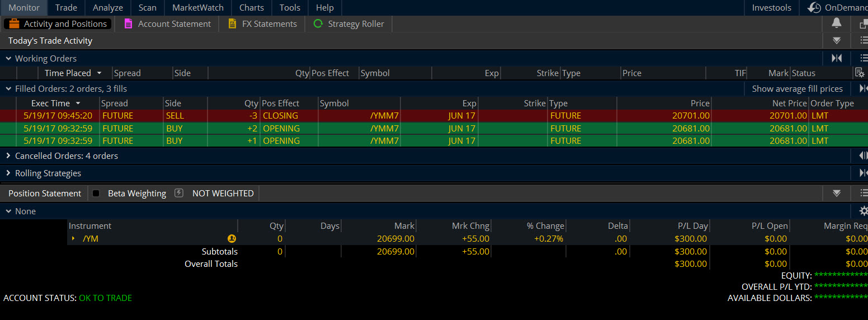
Task: Open the Help tab
Action: tap(325, 7)
